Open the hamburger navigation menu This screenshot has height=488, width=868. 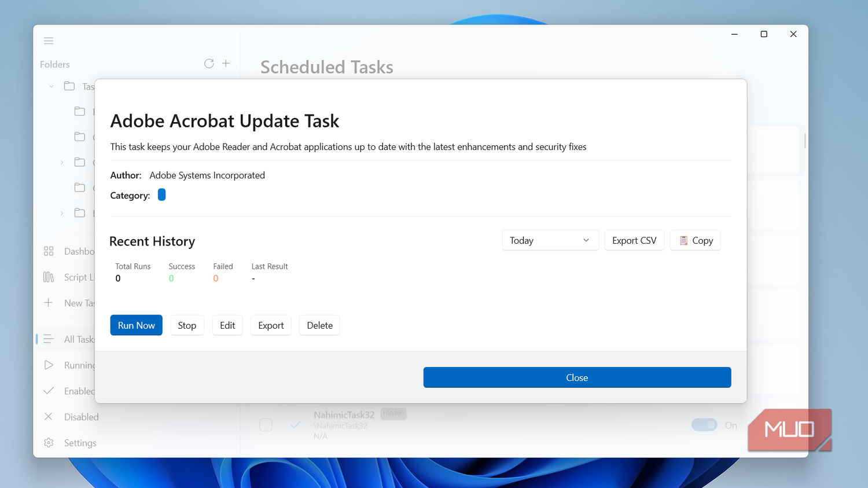[49, 41]
